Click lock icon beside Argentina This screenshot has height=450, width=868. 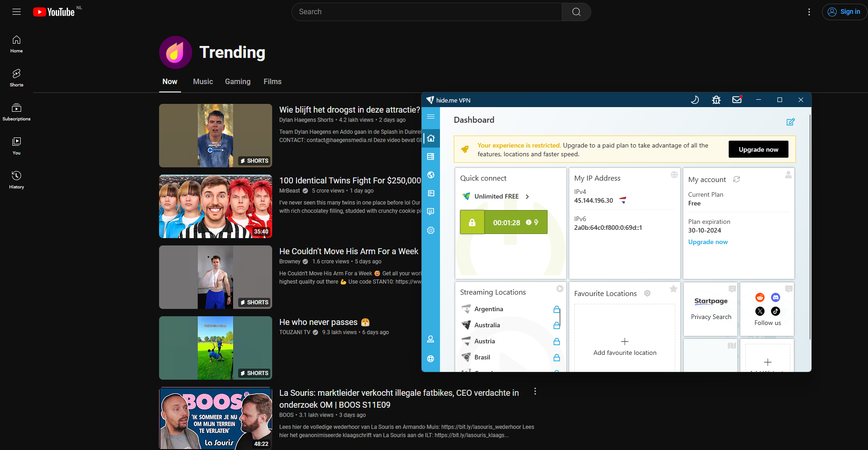[557, 309]
